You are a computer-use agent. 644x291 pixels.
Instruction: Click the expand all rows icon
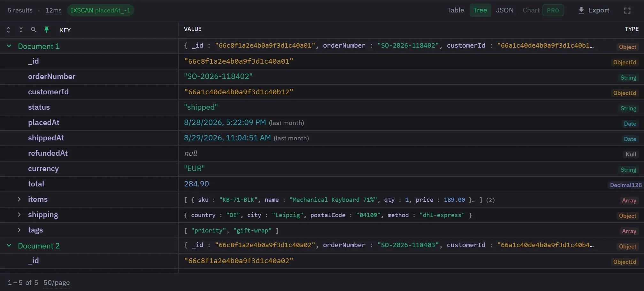pyautogui.click(x=8, y=30)
